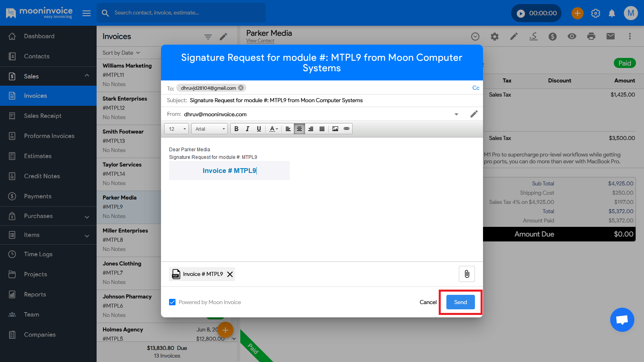
Task: Select Smith Footwear invoice #MTPL13
Action: 129,141
